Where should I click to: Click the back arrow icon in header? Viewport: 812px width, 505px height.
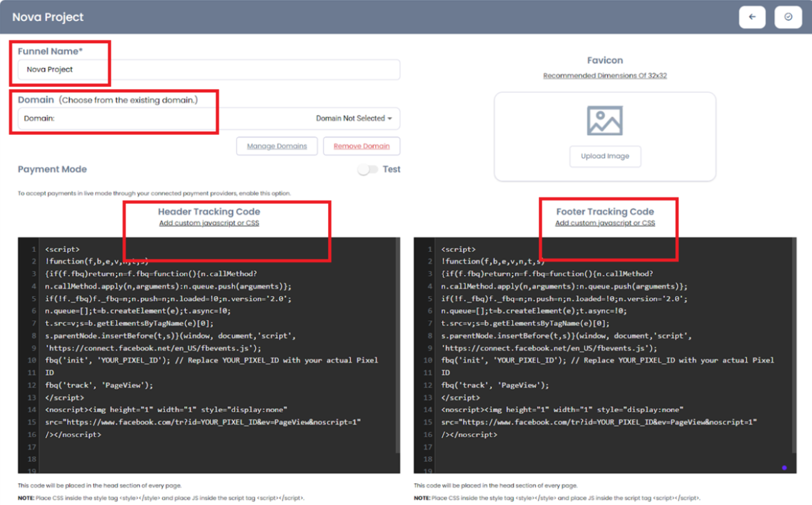(x=752, y=17)
